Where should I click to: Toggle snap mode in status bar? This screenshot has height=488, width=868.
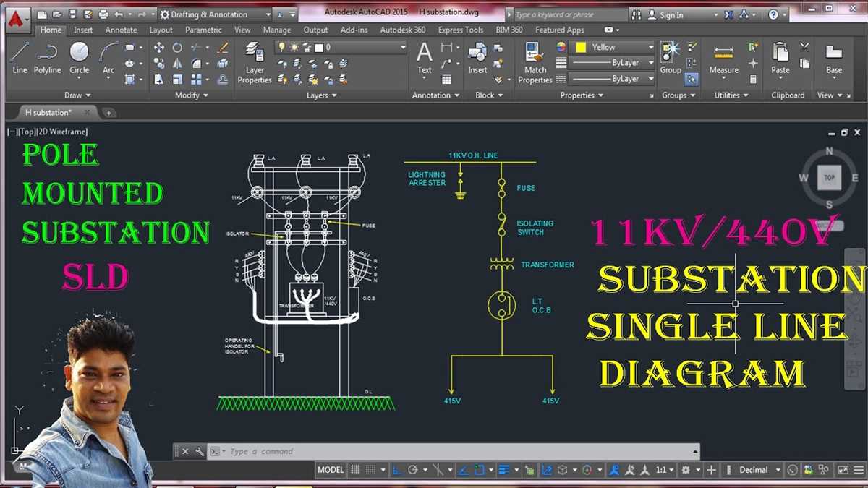371,470
